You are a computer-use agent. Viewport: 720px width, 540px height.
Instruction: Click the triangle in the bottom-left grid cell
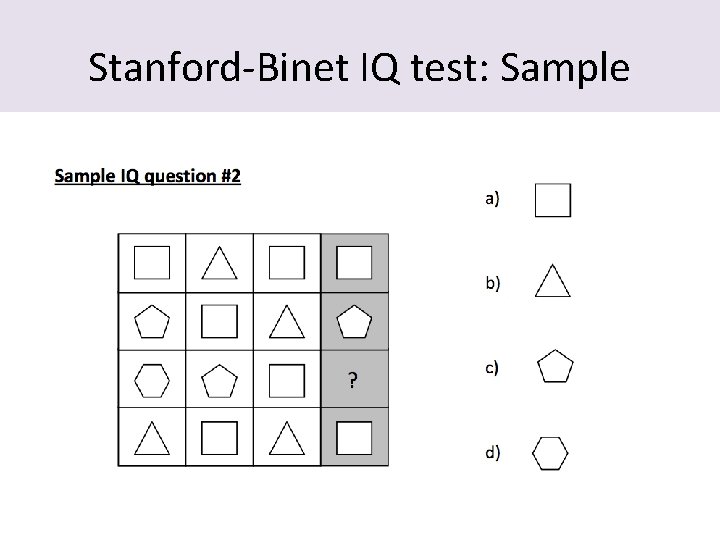click(x=152, y=437)
